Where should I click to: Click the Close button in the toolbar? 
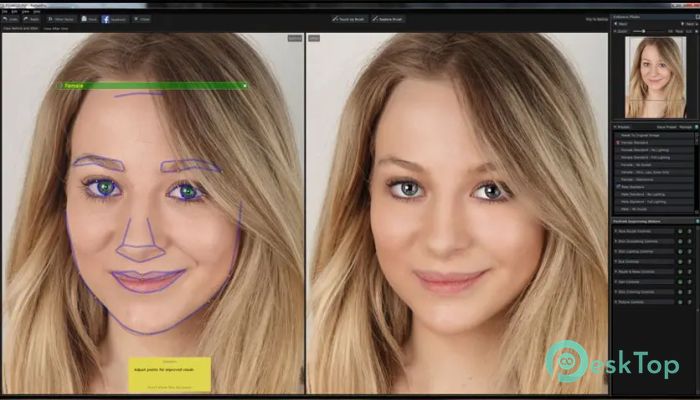tap(141, 19)
